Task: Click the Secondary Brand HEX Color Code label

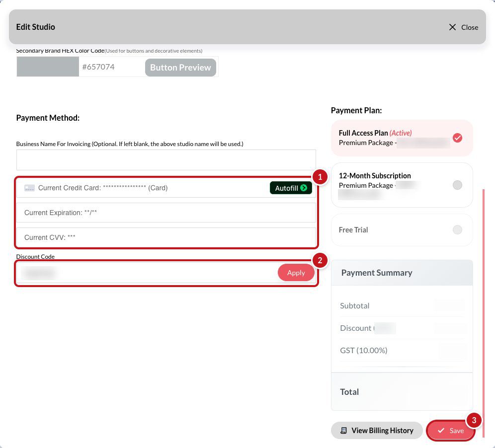Action: 60,51
